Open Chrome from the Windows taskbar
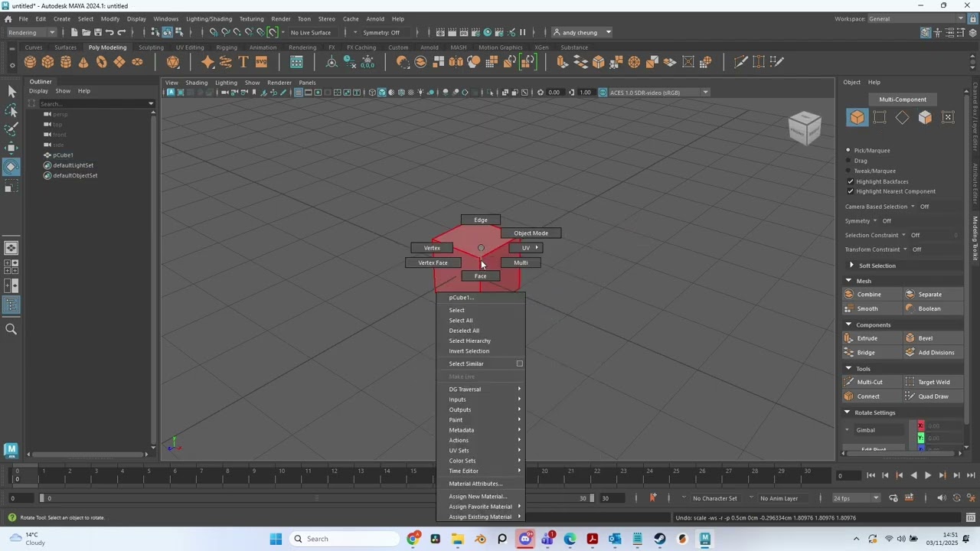Viewport: 980px width, 551px height. tap(413, 539)
